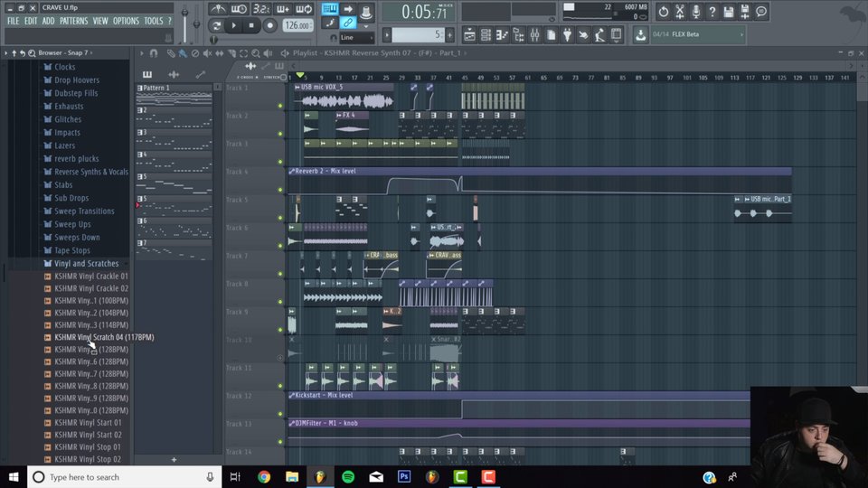Open the help question mark icon
868x488 pixels.
click(712, 11)
